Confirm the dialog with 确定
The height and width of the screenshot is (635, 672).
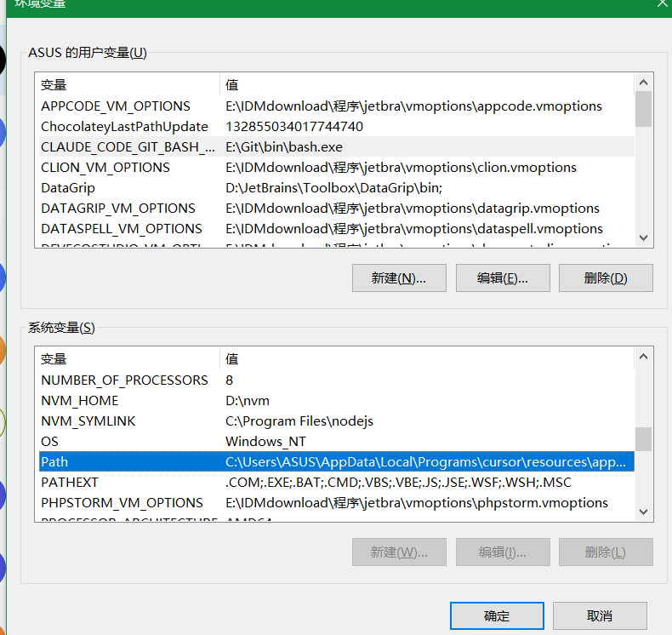(497, 616)
